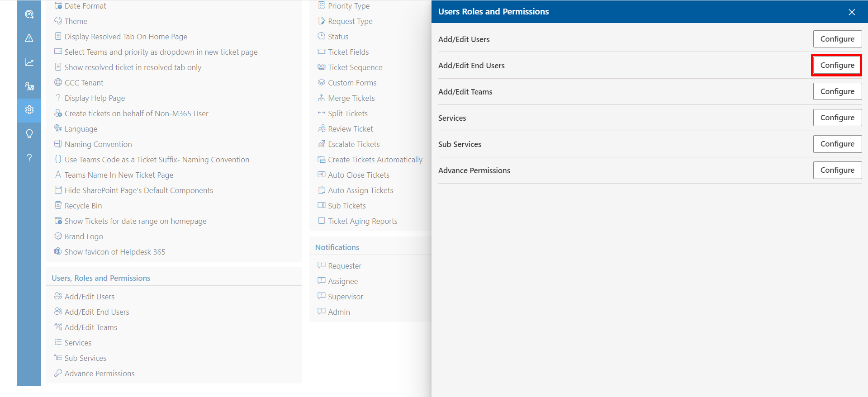Click the Custom Forms layers icon
Viewport: 868px width, 397px height.
click(322, 82)
